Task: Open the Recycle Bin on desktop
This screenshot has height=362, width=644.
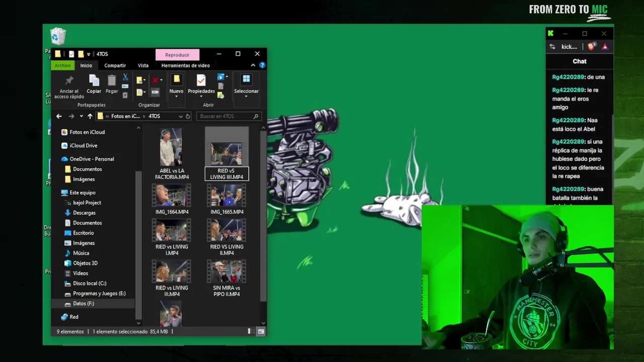Action: (58, 37)
